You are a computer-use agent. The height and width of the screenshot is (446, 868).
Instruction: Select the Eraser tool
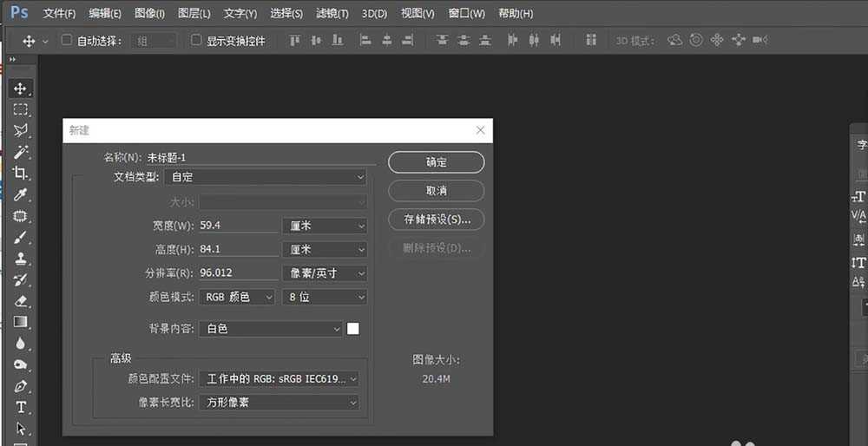[21, 301]
